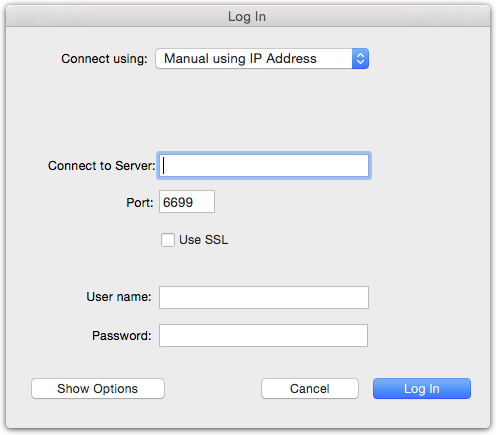Enable the Use SSL checkbox
This screenshot has width=496, height=435.
click(x=168, y=240)
